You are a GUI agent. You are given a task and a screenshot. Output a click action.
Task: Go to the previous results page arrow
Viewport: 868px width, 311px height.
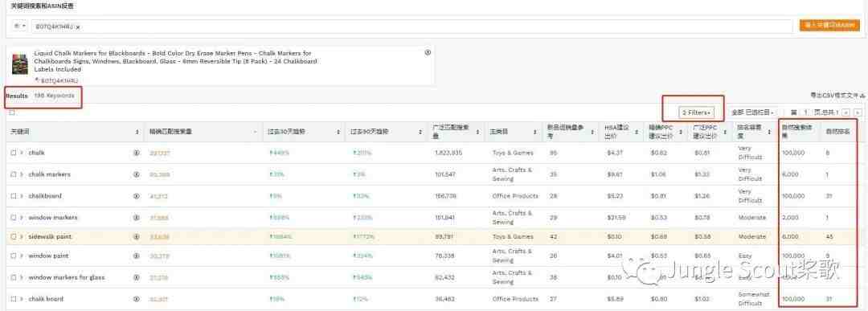845,113
